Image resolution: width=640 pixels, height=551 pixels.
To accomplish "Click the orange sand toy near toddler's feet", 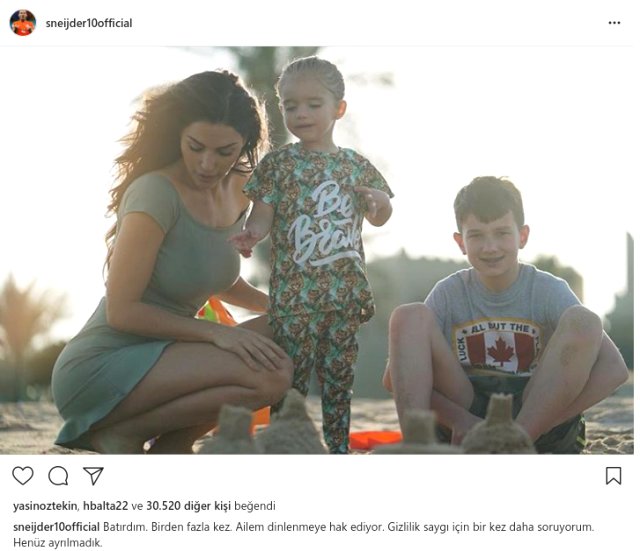I will (375, 439).
